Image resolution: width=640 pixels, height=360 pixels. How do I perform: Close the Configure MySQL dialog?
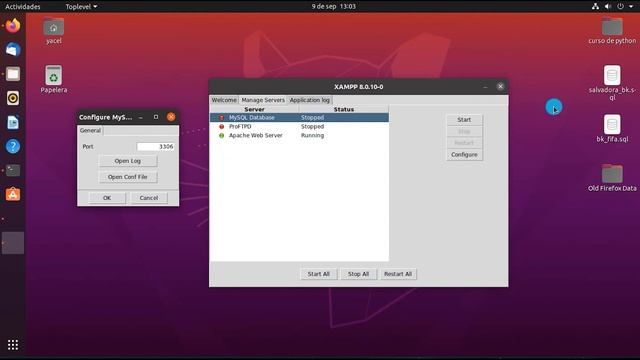tap(171, 117)
